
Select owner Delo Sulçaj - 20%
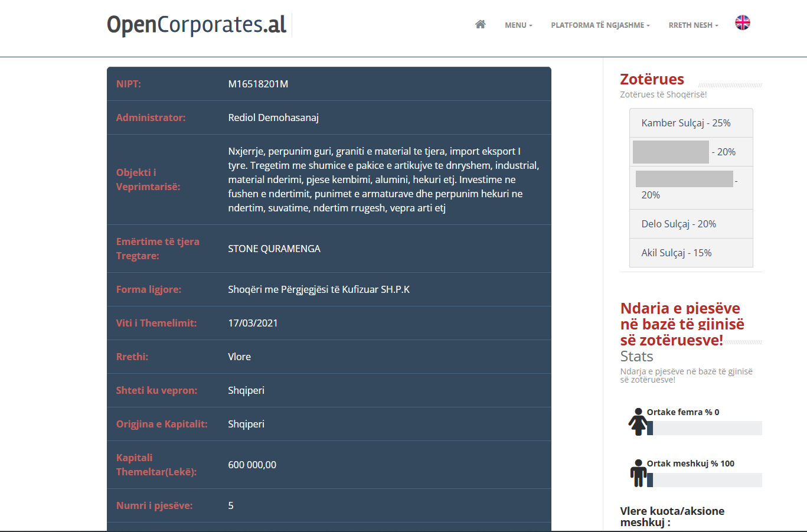pyautogui.click(x=678, y=224)
